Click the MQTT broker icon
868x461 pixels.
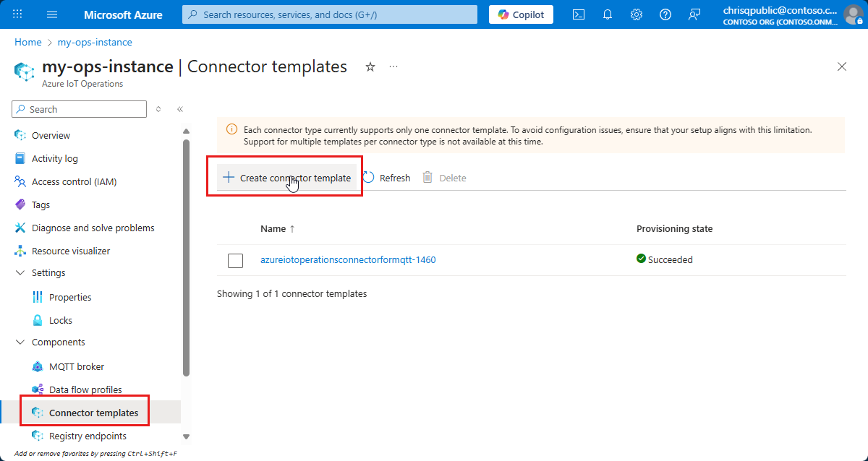(38, 366)
